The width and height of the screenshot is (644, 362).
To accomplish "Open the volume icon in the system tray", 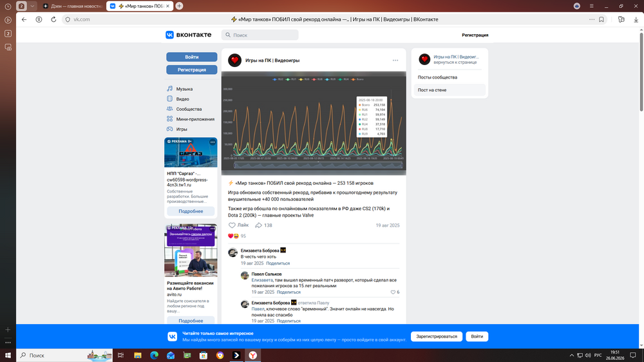I will pos(588,355).
